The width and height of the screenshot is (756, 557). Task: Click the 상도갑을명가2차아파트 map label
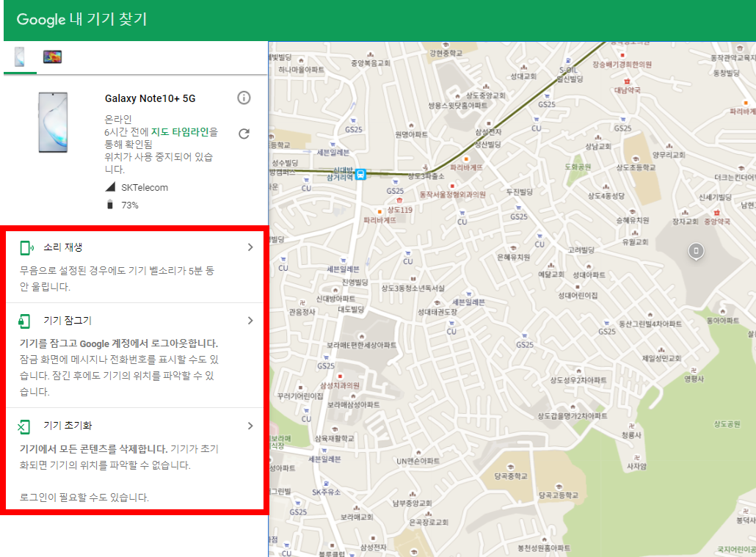click(573, 415)
